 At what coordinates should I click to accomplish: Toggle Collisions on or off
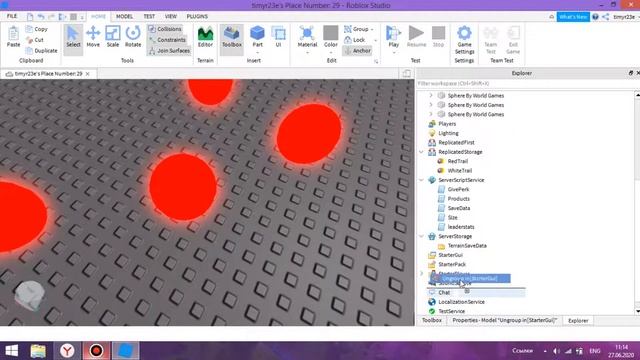click(165, 29)
